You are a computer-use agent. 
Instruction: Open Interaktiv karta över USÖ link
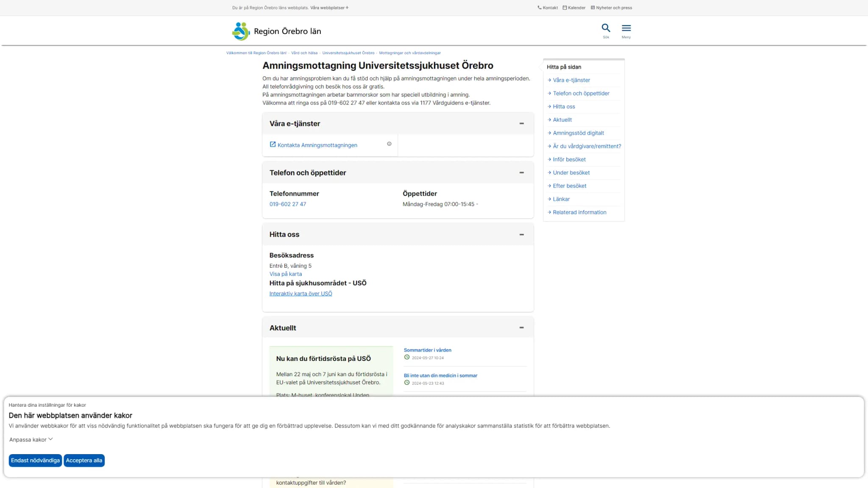[x=300, y=294]
